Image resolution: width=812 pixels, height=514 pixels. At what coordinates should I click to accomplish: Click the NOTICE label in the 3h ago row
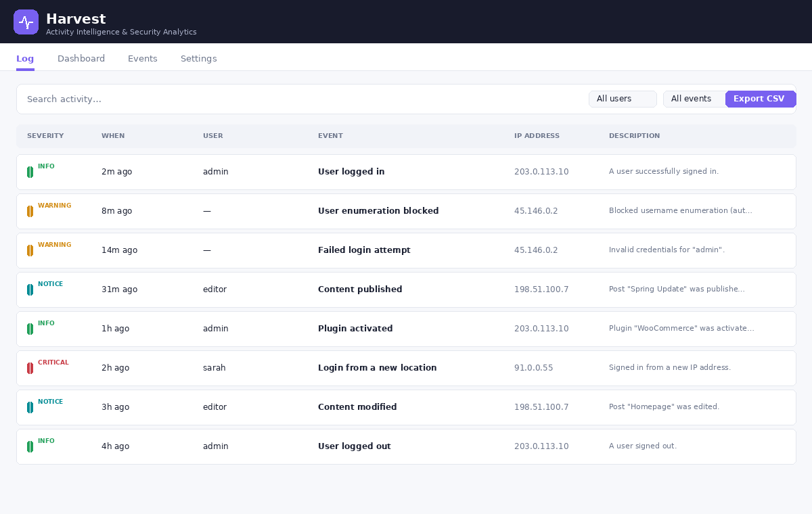(x=50, y=402)
